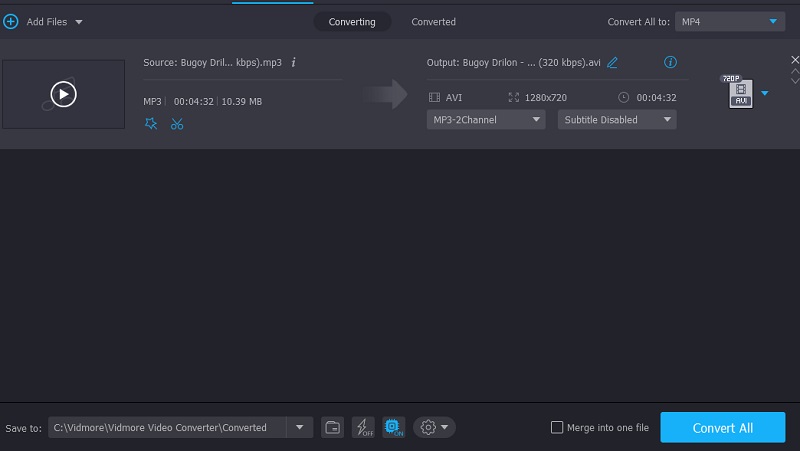Check the Merge into one file box

pyautogui.click(x=557, y=427)
